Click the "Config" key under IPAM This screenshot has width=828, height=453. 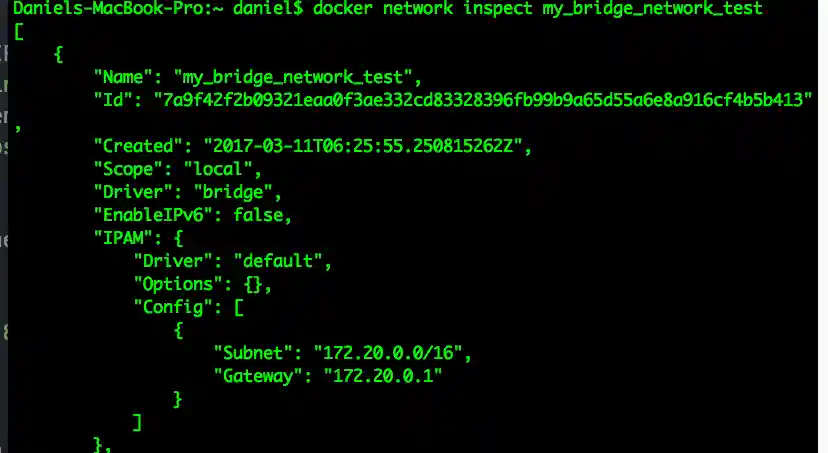click(x=170, y=308)
